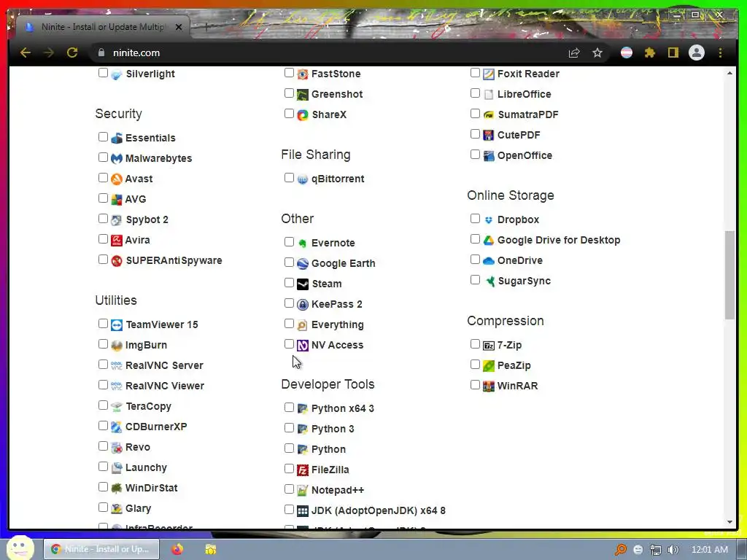This screenshot has width=747, height=560.
Task: Check the Spybot 2 checkbox
Action: click(x=103, y=219)
